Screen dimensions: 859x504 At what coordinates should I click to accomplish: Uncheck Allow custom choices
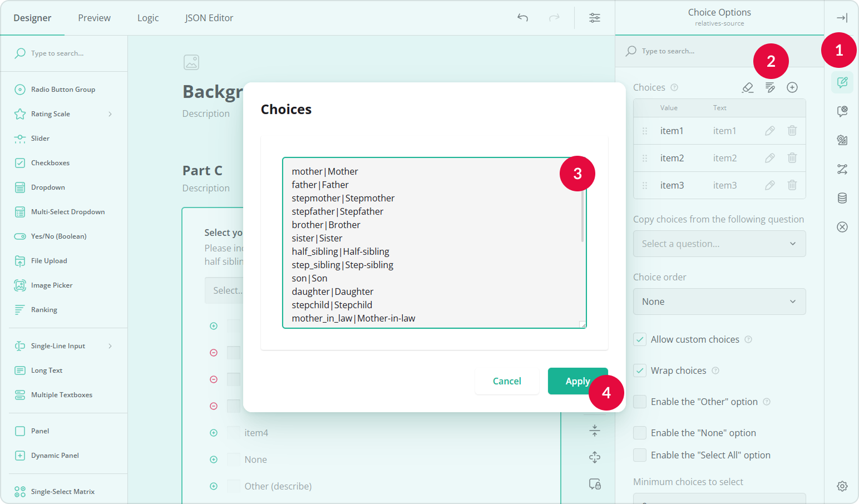tap(639, 339)
